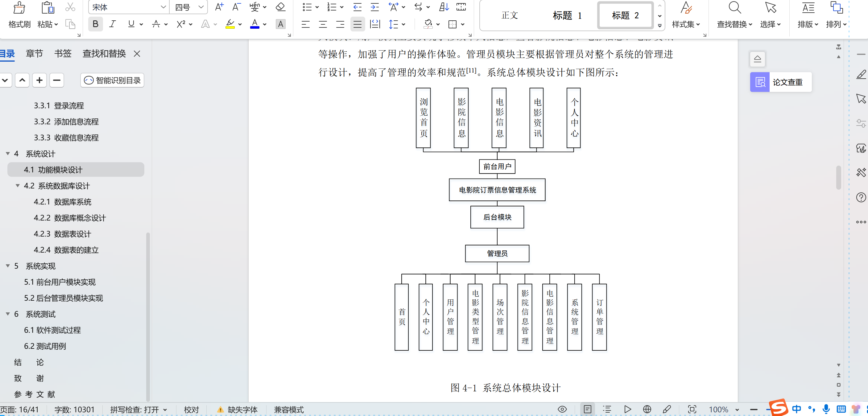Enter full screen via status bar icon
Image resolution: width=868 pixels, height=416 pixels.
692,409
